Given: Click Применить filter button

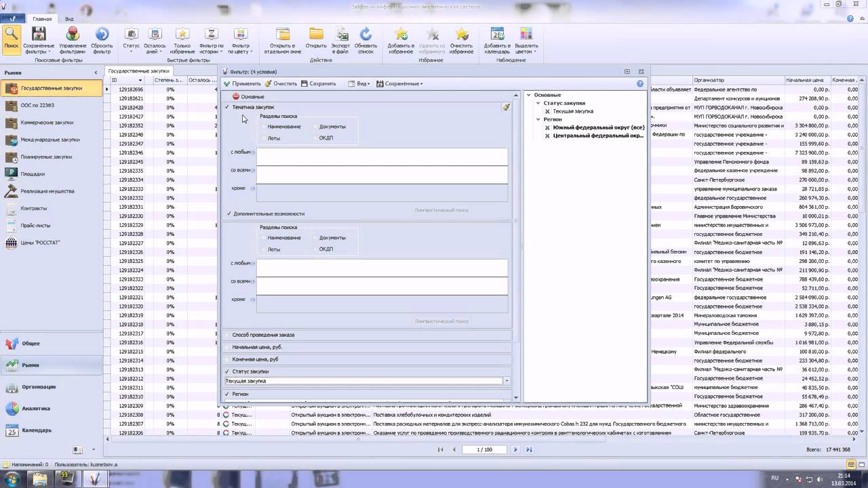Looking at the screenshot, I should (x=242, y=83).
